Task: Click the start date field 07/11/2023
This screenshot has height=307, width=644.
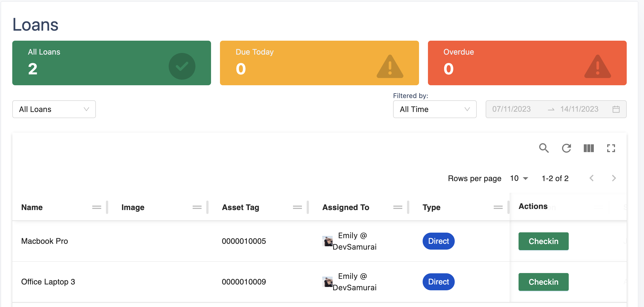Action: (511, 109)
